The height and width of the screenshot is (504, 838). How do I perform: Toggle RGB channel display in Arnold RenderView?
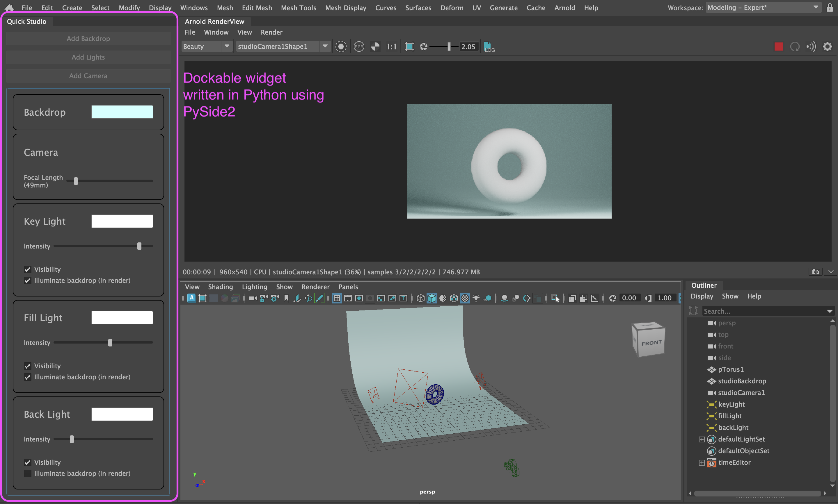point(359,47)
